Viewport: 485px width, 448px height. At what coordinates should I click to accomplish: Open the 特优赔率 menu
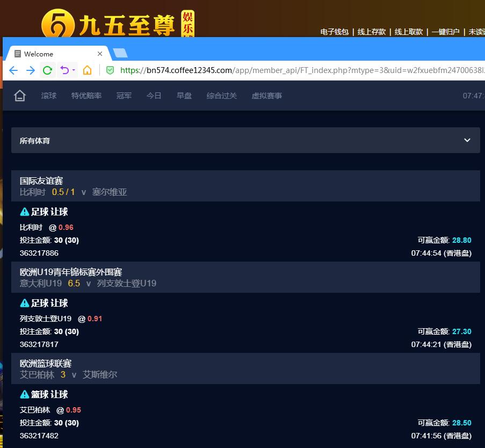[x=86, y=96]
